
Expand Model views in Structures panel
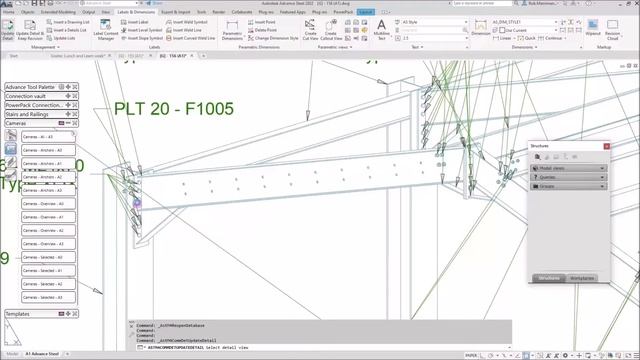coord(568,168)
